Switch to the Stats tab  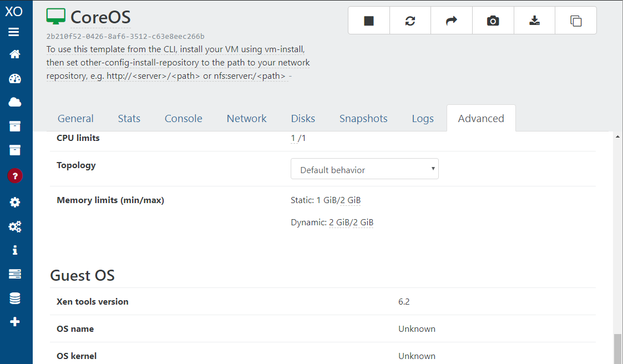point(129,118)
